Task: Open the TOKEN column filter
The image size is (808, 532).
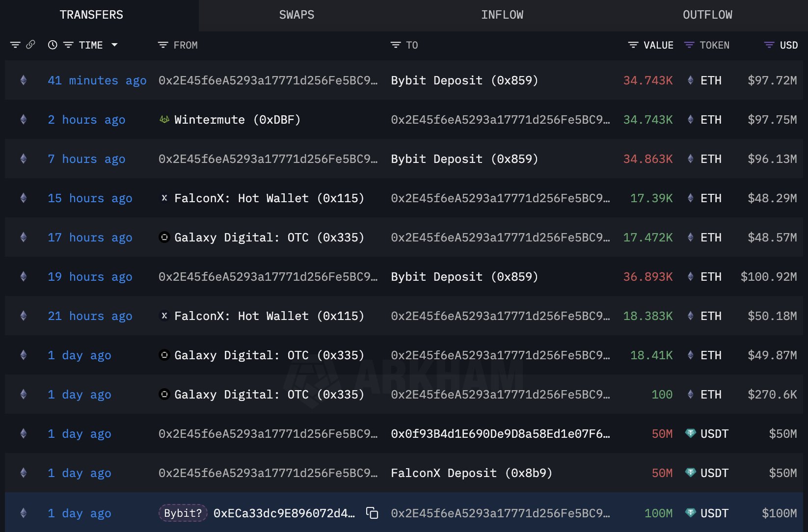Action: pos(689,45)
